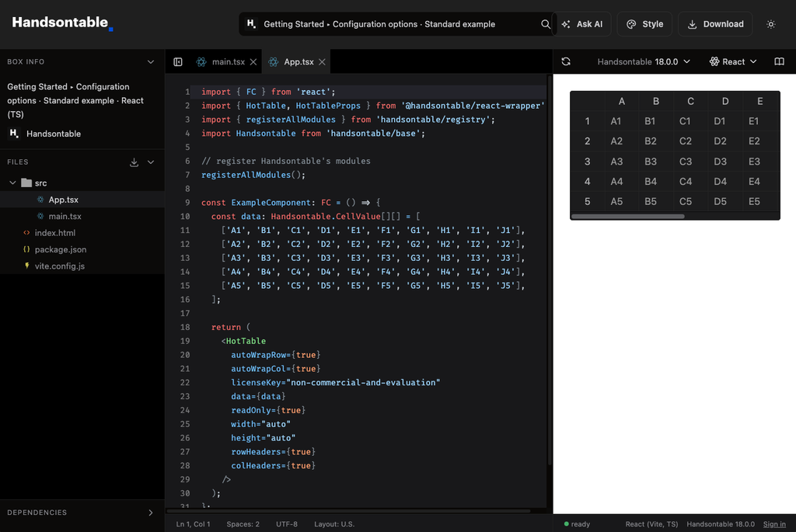796x532 pixels.
Task: Select row header 3 in preview table
Action: coord(588,162)
